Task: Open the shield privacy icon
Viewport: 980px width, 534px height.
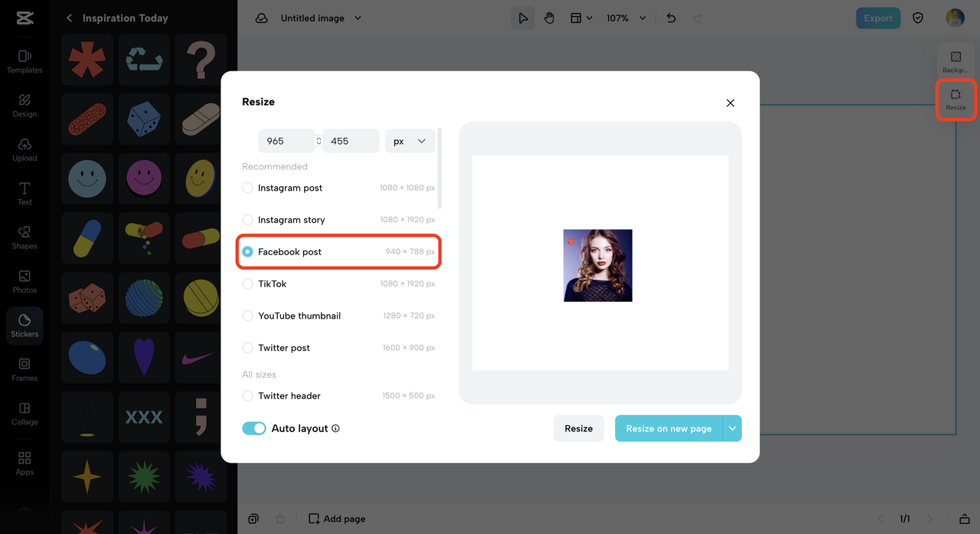Action: pyautogui.click(x=918, y=18)
